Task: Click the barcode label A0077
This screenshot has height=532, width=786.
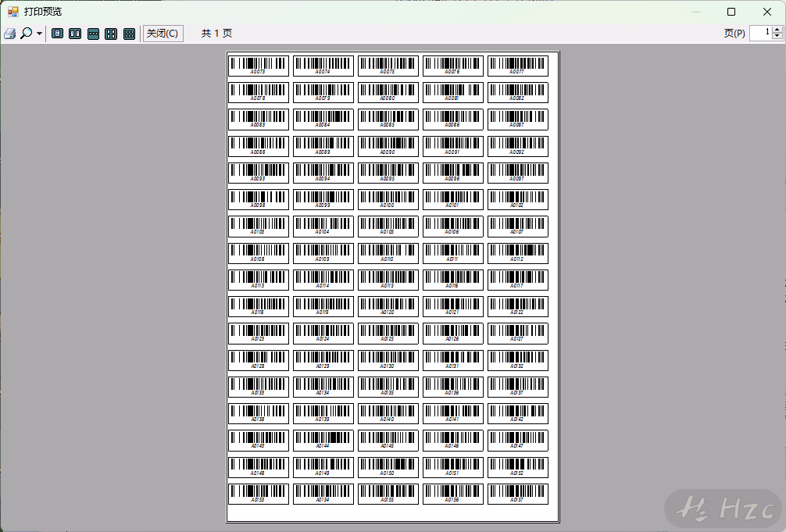Action: point(518,66)
